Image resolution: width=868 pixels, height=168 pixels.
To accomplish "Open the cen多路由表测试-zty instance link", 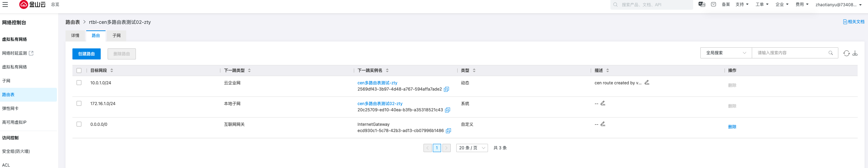I will click(x=377, y=83).
